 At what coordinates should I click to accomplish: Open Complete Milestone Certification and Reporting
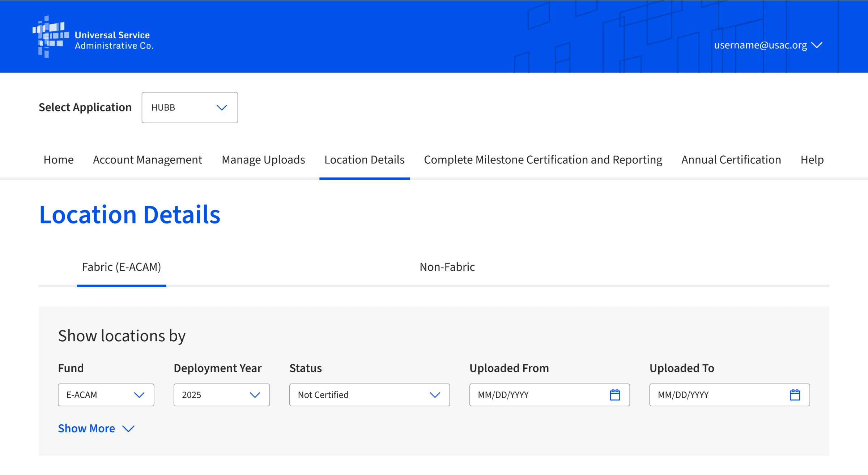click(x=543, y=160)
